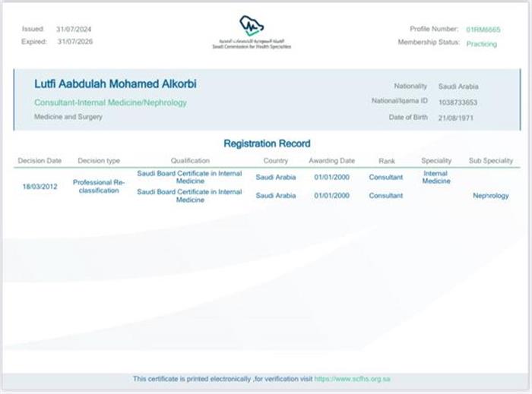Click the Expired date 31/07/2026
The height and width of the screenshot is (394, 532).
pos(75,42)
